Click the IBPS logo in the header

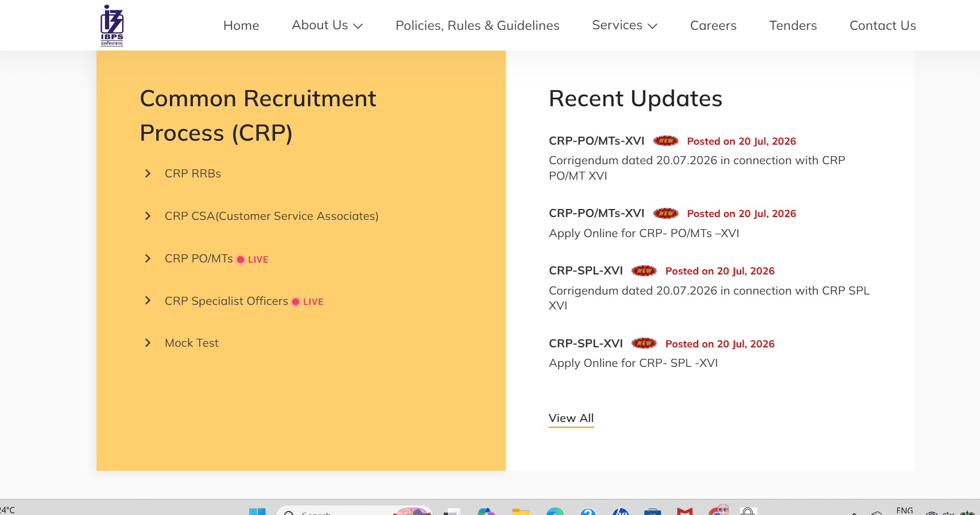(x=112, y=25)
